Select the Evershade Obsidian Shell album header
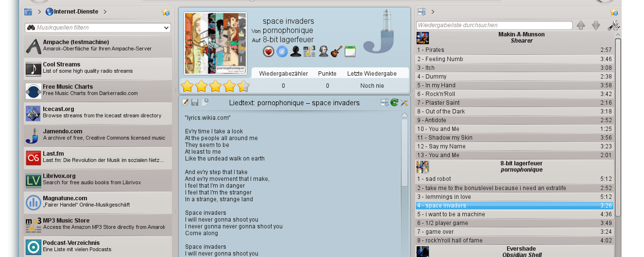644x257 pixels. click(515, 251)
